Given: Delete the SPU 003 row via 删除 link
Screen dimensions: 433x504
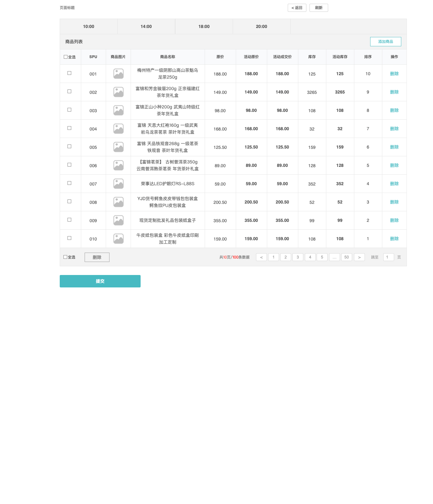Looking at the screenshot, I should (x=394, y=110).
